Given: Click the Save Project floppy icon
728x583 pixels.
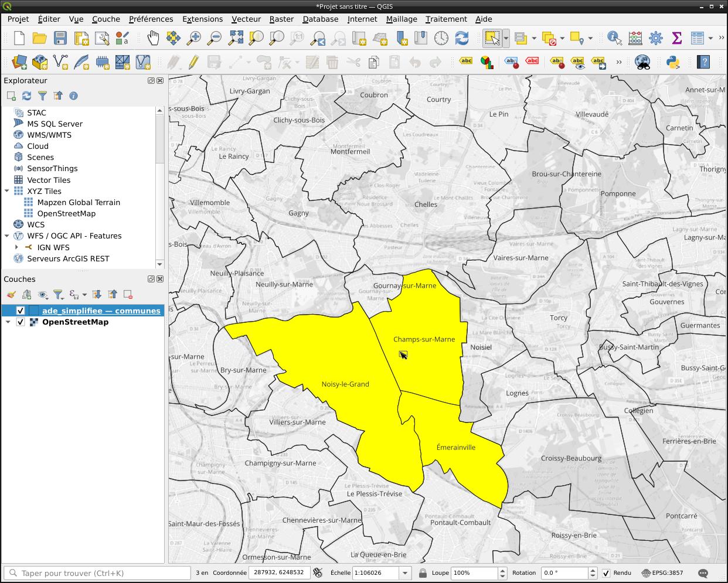Looking at the screenshot, I should pyautogui.click(x=60, y=39).
